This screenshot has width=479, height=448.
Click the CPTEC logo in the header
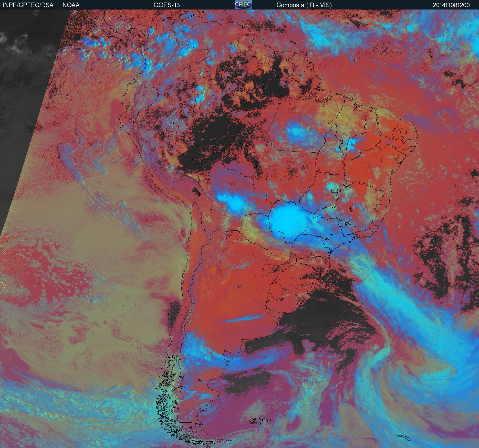pos(243,5)
